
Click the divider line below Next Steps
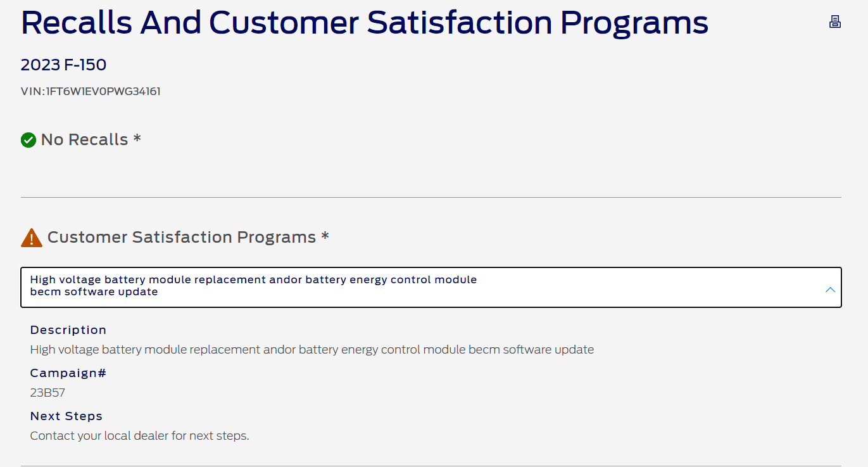[431, 466]
